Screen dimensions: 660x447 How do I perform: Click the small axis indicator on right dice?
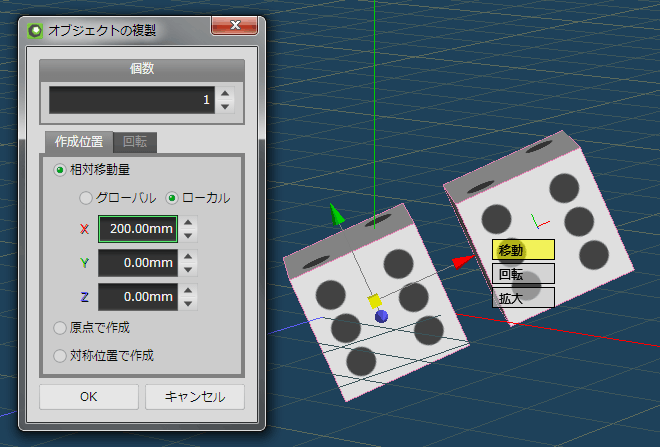coord(539,221)
